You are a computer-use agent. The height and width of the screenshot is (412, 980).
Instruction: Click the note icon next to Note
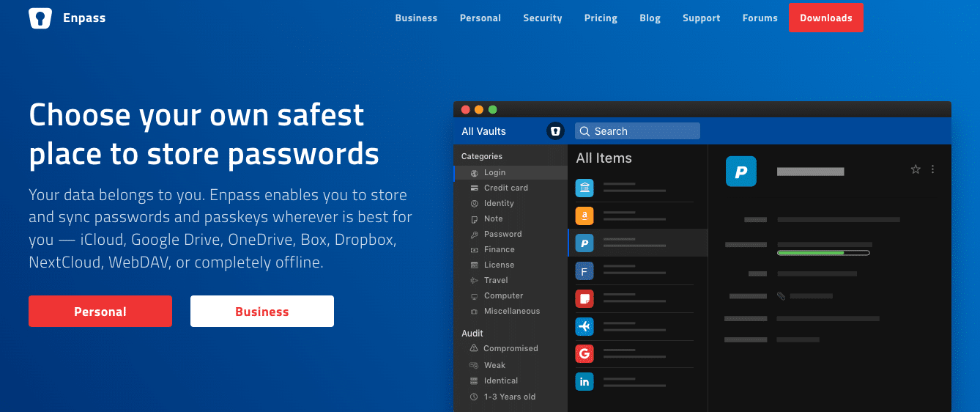pyautogui.click(x=474, y=219)
